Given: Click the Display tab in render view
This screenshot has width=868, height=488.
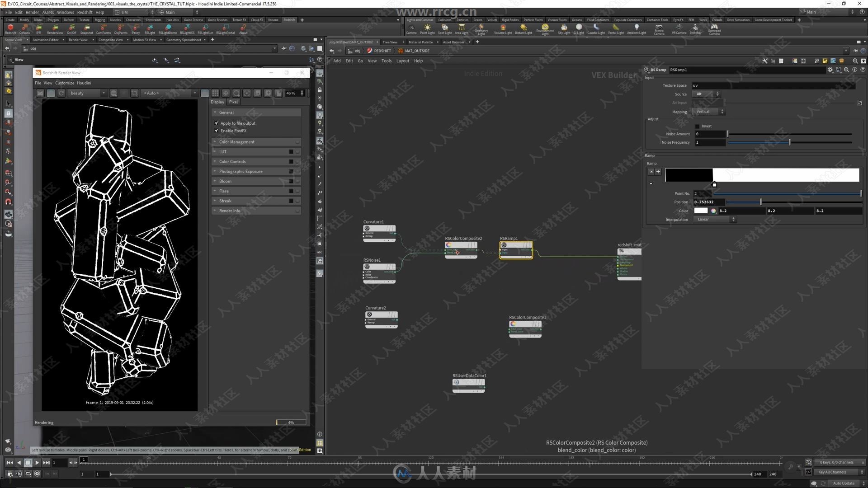Looking at the screenshot, I should pyautogui.click(x=217, y=101).
